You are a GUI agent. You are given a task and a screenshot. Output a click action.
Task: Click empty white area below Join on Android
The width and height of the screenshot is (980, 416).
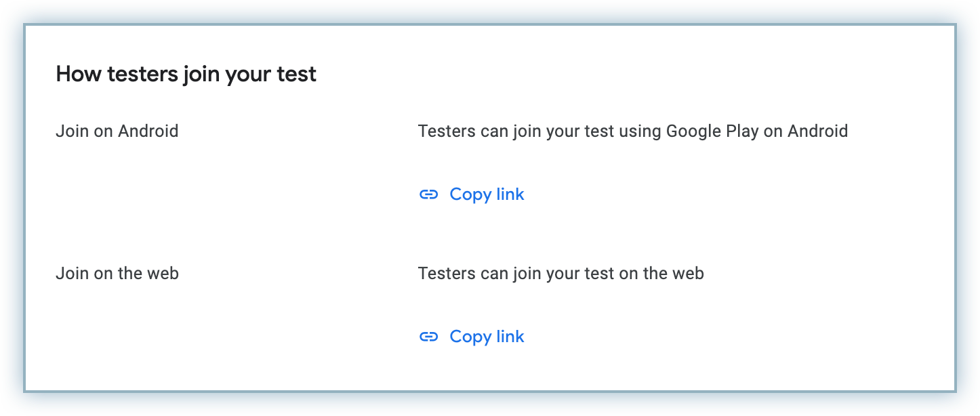(169, 196)
